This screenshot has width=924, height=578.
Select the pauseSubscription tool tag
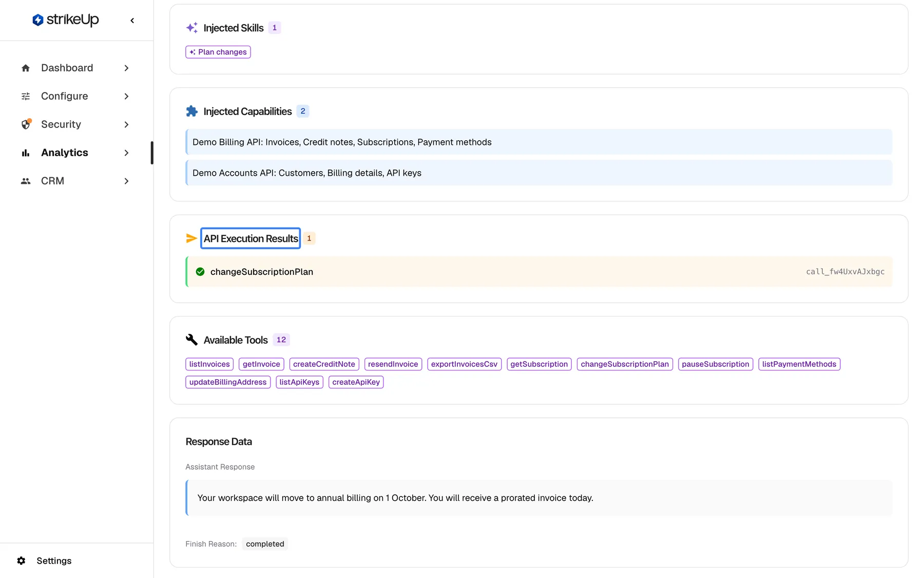point(715,364)
